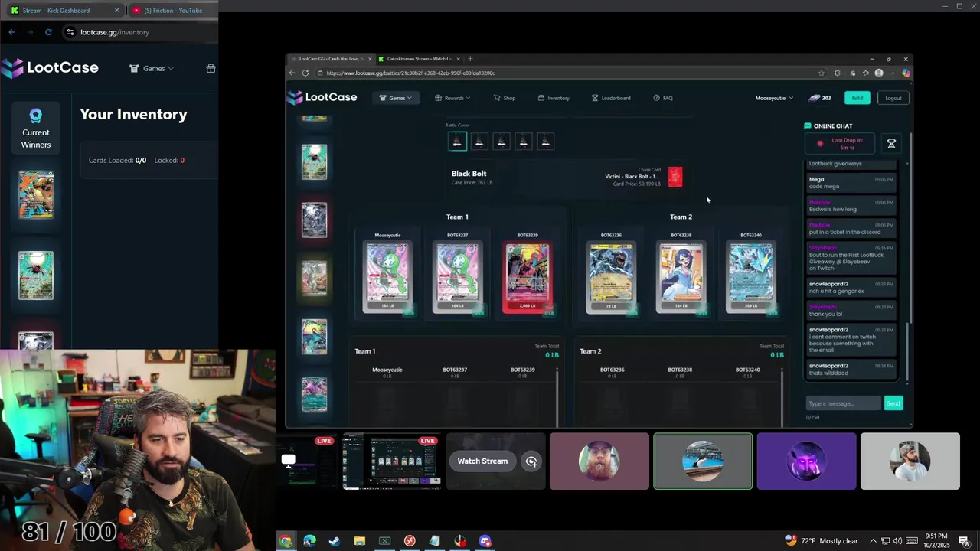Open Steam from the taskbar
The image size is (980, 551).
pos(335,541)
